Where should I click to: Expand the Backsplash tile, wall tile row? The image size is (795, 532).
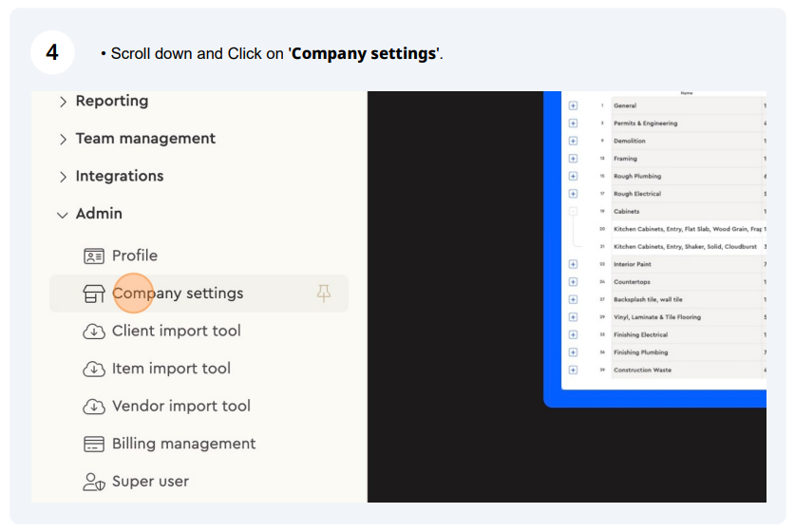(573, 300)
